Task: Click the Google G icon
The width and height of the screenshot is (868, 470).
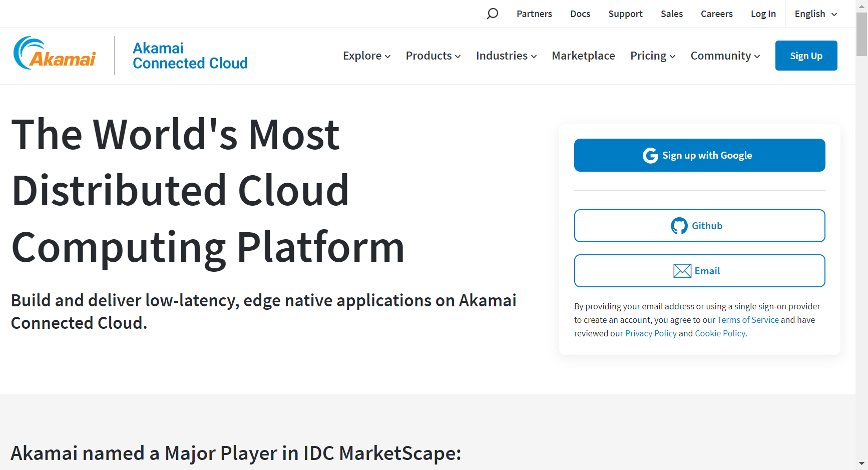Action: 650,156
